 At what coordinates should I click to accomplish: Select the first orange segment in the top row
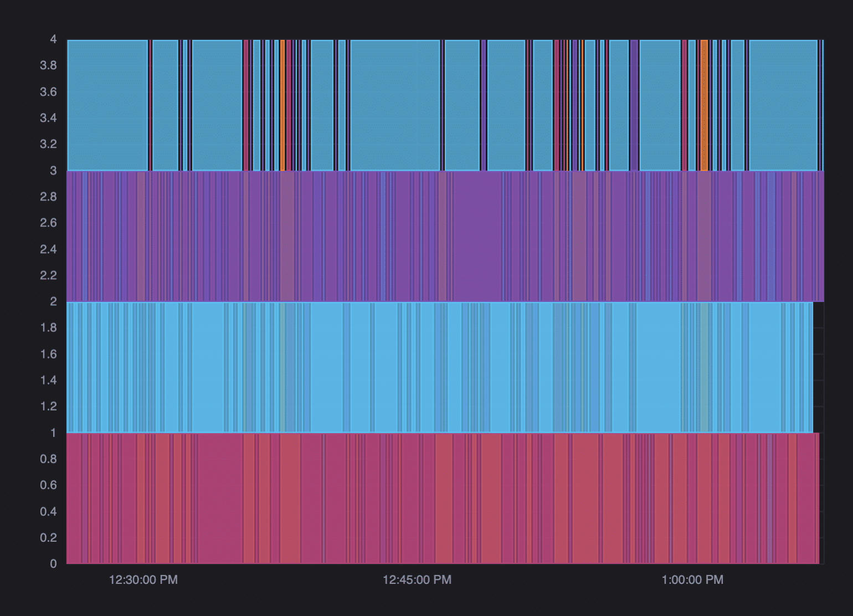[x=282, y=105]
